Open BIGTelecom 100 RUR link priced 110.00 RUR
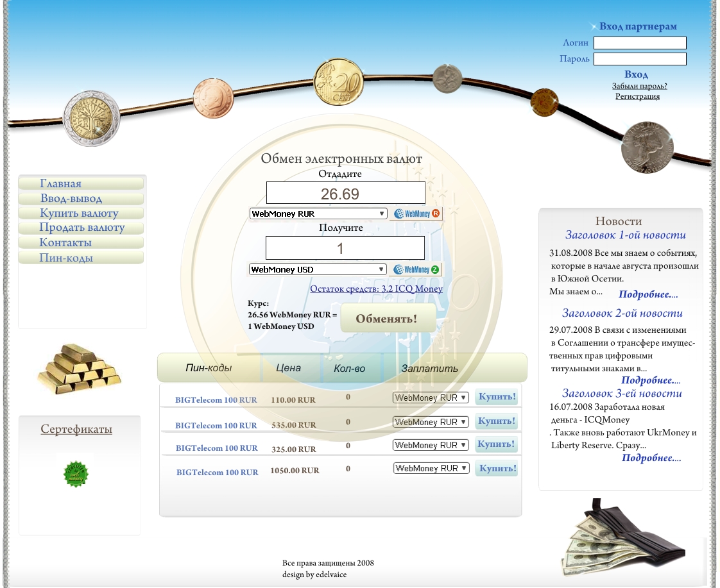This screenshot has width=720, height=588. tap(216, 400)
